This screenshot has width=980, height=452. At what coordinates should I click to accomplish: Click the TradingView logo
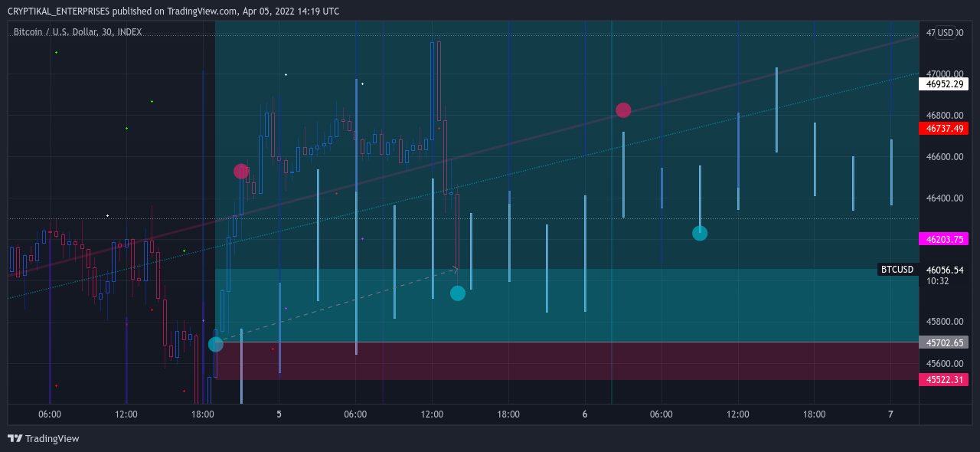(44, 439)
